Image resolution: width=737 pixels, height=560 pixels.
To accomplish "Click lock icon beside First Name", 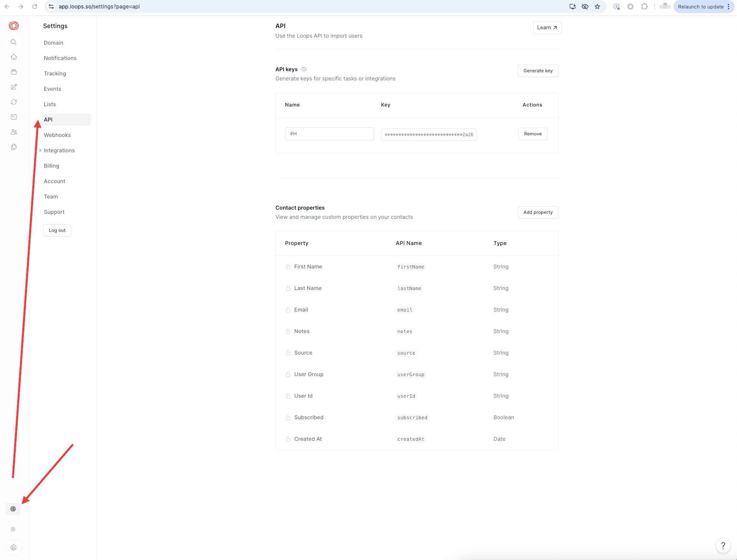I will pyautogui.click(x=288, y=267).
